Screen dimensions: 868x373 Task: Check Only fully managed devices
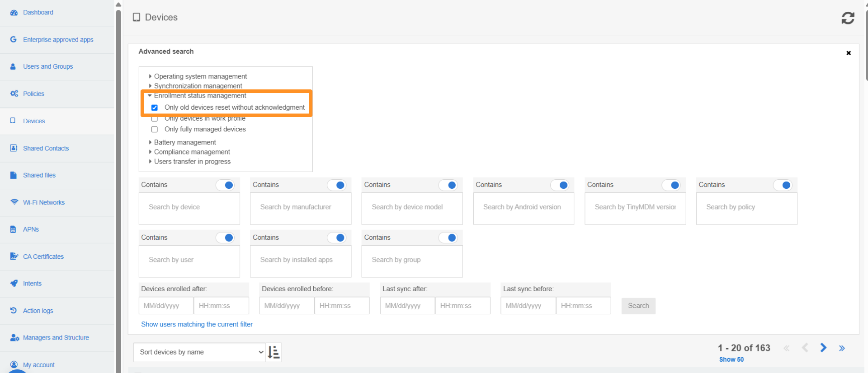[155, 130]
